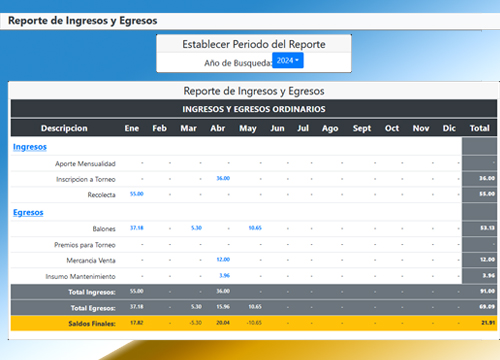Click the Feb column header
The image size is (500, 360).
pyautogui.click(x=159, y=128)
